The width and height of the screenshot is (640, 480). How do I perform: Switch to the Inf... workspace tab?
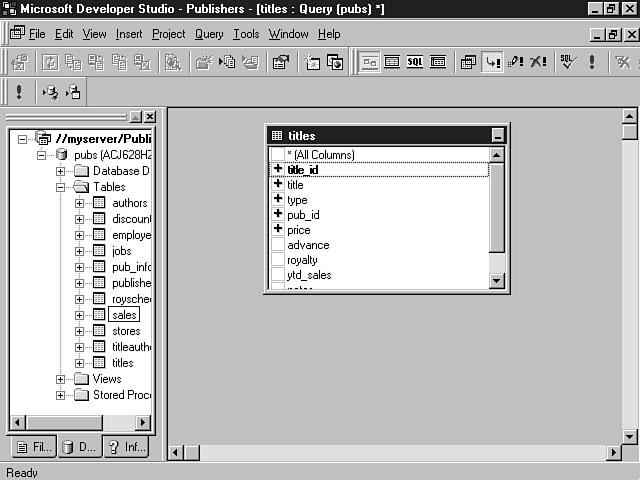[x=125, y=447]
